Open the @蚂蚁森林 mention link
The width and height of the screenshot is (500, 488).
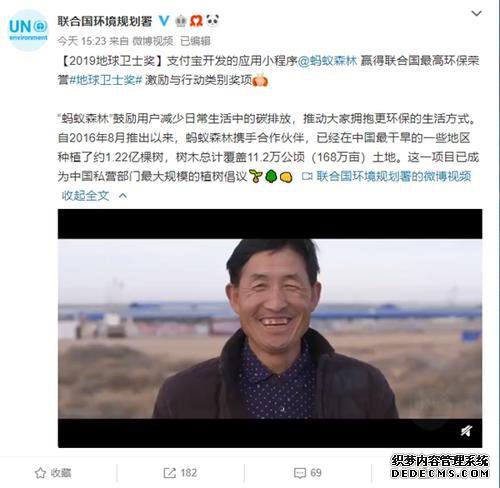point(327,61)
